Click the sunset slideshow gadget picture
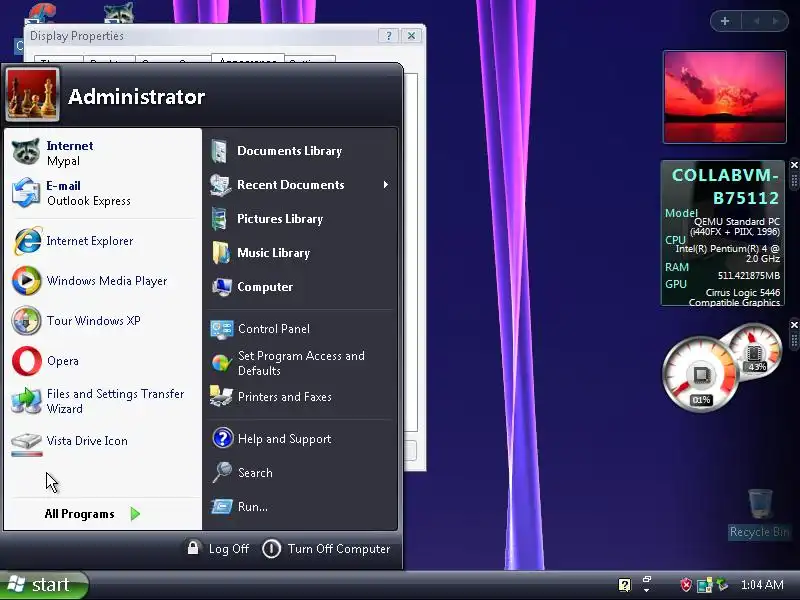 coord(724,97)
